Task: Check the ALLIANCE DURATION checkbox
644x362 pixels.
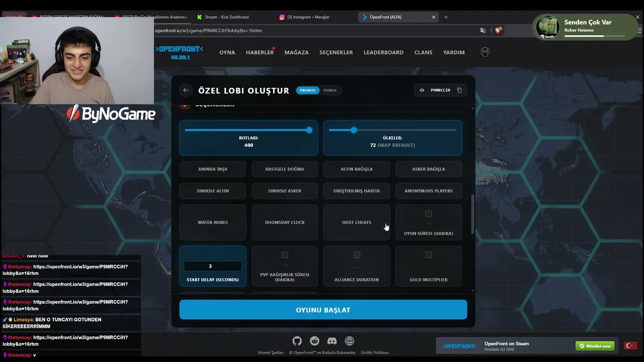Action: 357,255
